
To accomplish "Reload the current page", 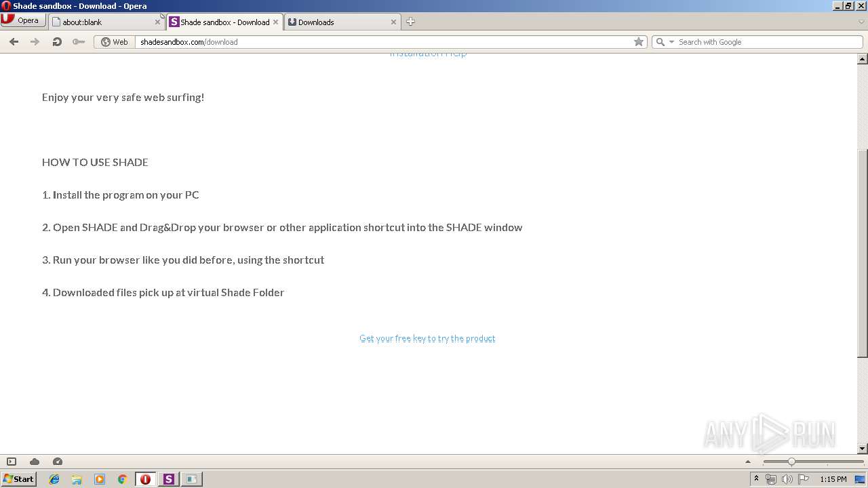I will point(57,41).
